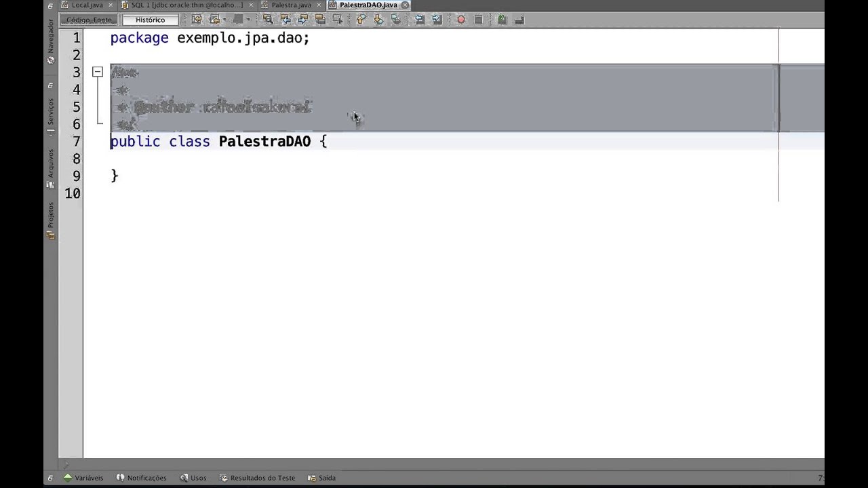Click the closing brace on line 9
The image size is (868, 488).
tap(115, 176)
